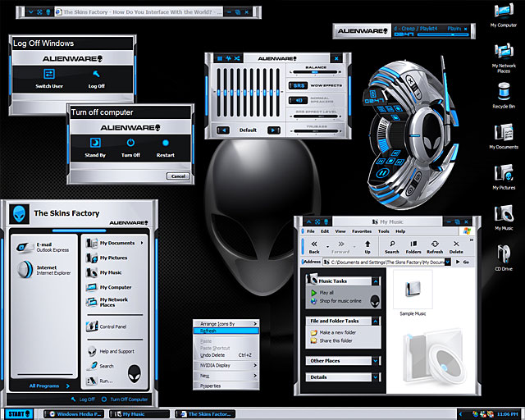Cancel the Turn off computer dialog
This screenshot has height=420, width=525.
[178, 176]
